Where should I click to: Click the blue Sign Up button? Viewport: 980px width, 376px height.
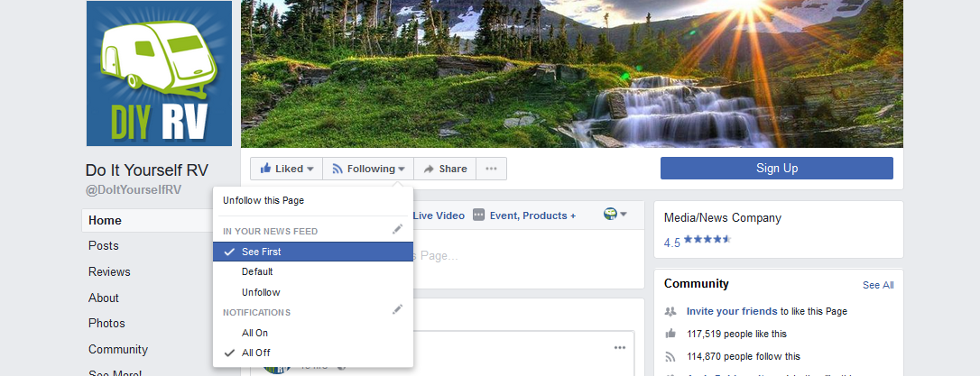tap(777, 168)
